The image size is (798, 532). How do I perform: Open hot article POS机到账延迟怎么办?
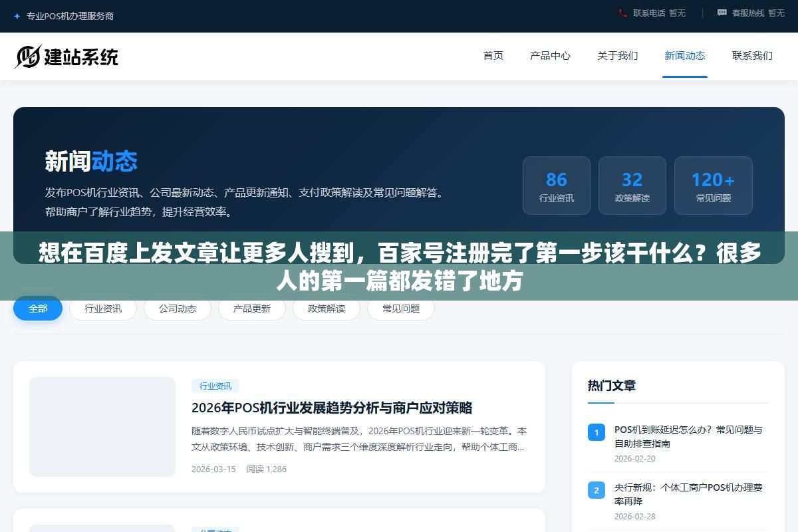click(688, 436)
